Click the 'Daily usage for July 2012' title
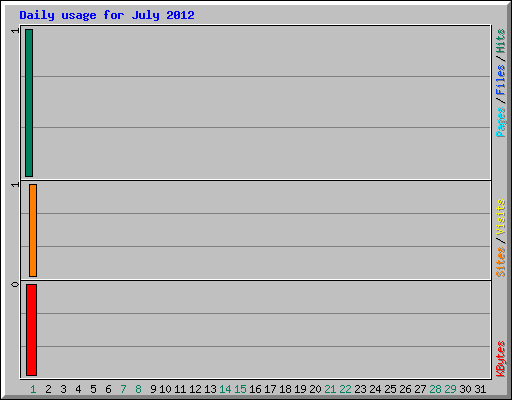Screen dimensions: 512x400 (x=107, y=15)
